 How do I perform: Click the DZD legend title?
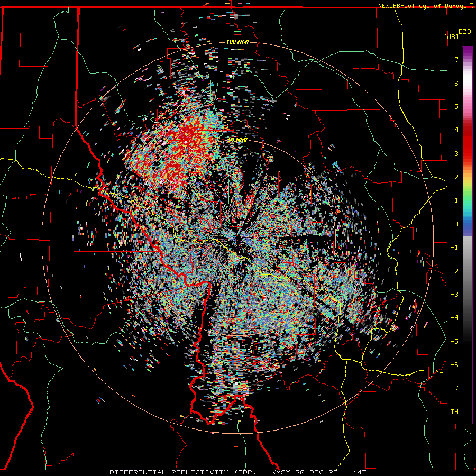click(x=465, y=32)
